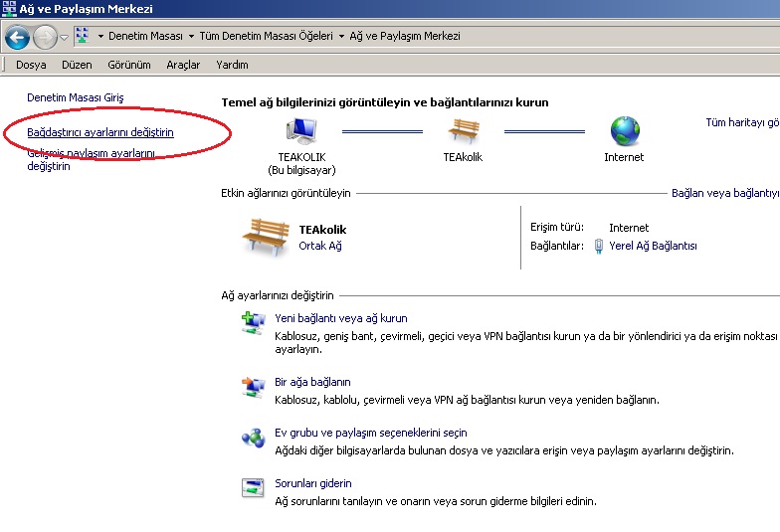Select Ağ ve Paylaşım Merkezi breadcrumb
Viewport: 780px width, 532px height.
[x=404, y=36]
